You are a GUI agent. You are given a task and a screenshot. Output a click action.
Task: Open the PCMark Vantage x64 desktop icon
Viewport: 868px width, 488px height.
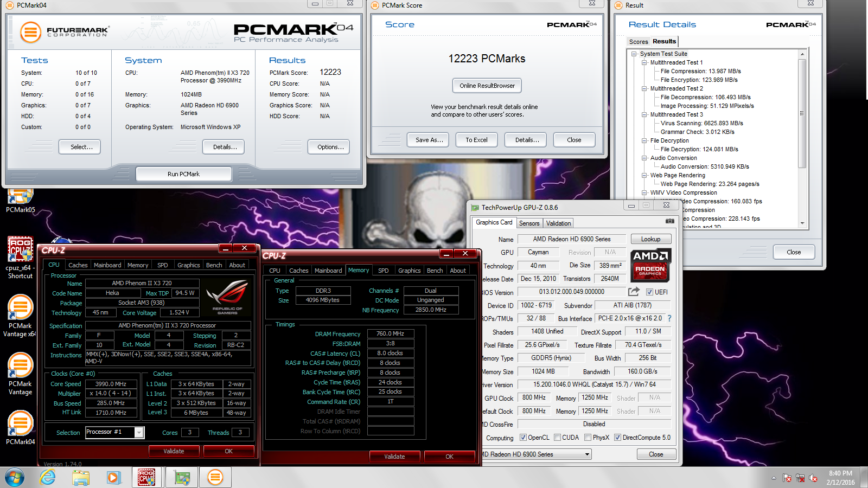coord(20,316)
